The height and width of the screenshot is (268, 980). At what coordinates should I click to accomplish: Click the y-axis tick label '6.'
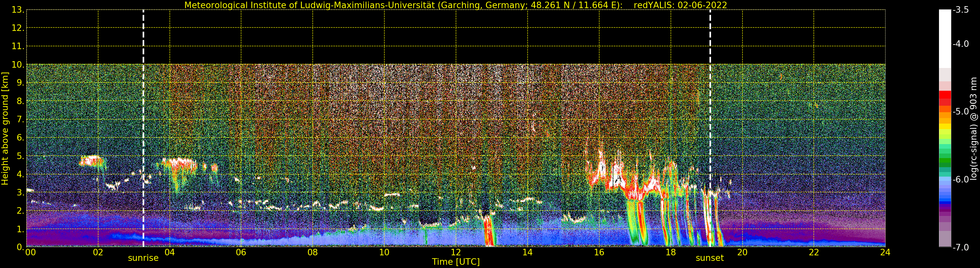[x=21, y=138]
